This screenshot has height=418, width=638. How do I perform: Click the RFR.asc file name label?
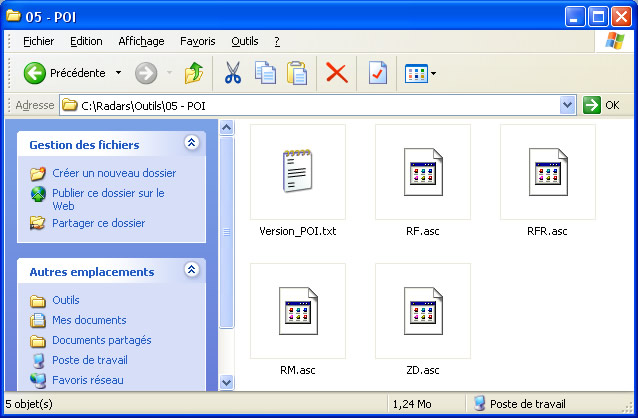[547, 231]
